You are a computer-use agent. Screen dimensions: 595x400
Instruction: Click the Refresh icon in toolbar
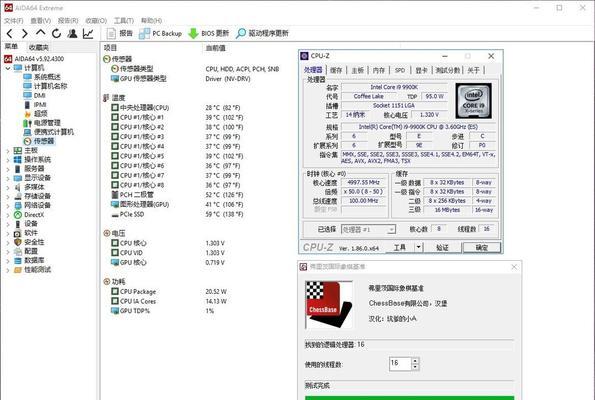(57, 33)
